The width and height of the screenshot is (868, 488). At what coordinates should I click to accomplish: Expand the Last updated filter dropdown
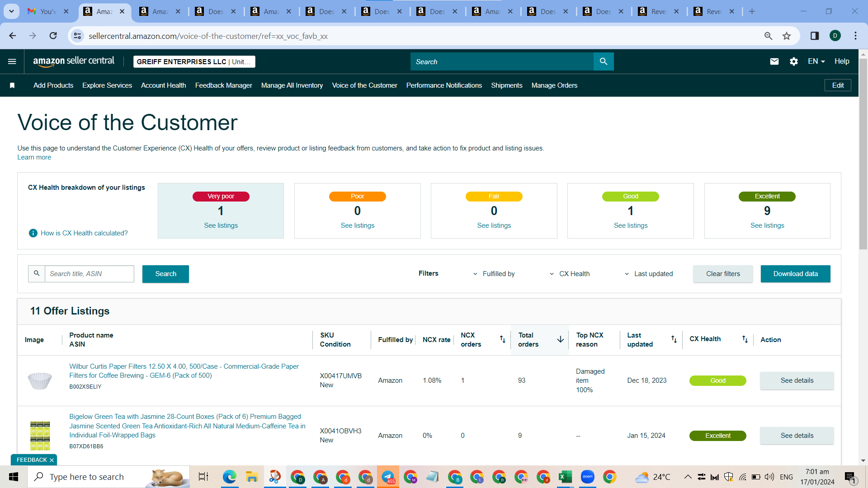pos(649,274)
